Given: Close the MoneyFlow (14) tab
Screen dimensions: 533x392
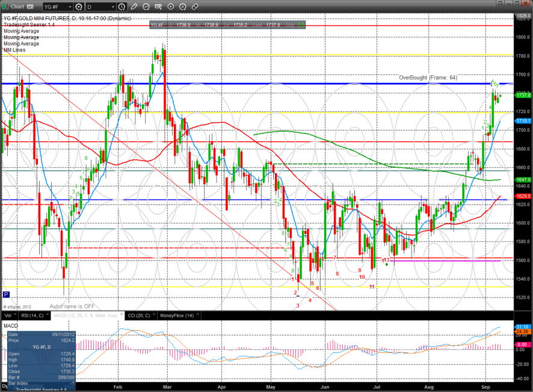Looking at the screenshot, I should coord(198,315).
